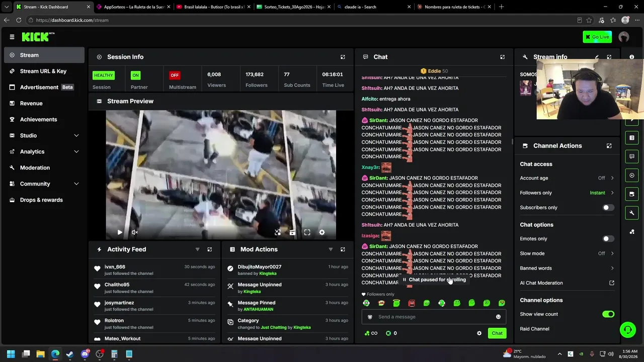Expand the Activity Feed panel

click(x=210, y=249)
